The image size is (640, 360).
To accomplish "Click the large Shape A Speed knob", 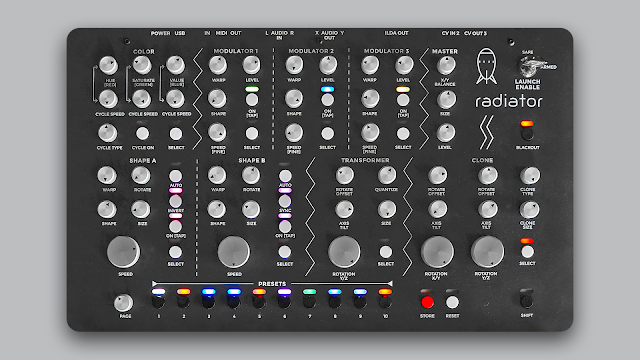I will [123, 252].
